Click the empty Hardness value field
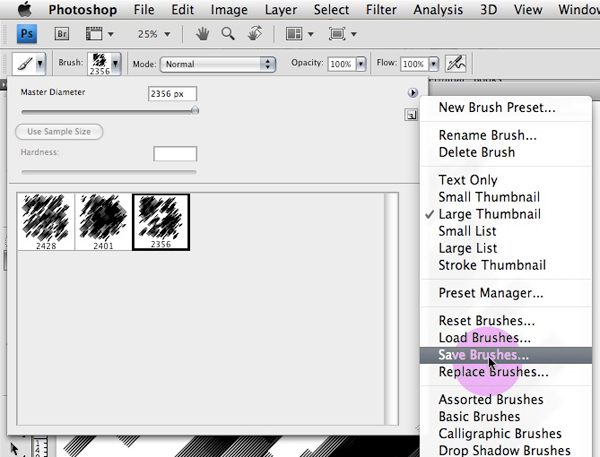This screenshot has width=600, height=457. tap(175, 153)
